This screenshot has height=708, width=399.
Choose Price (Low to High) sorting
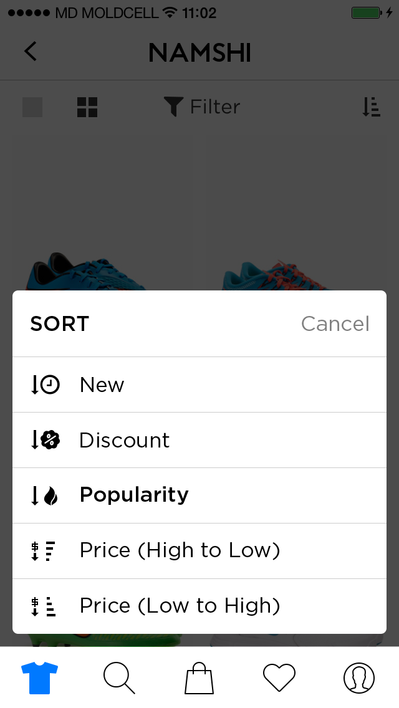tap(199, 606)
